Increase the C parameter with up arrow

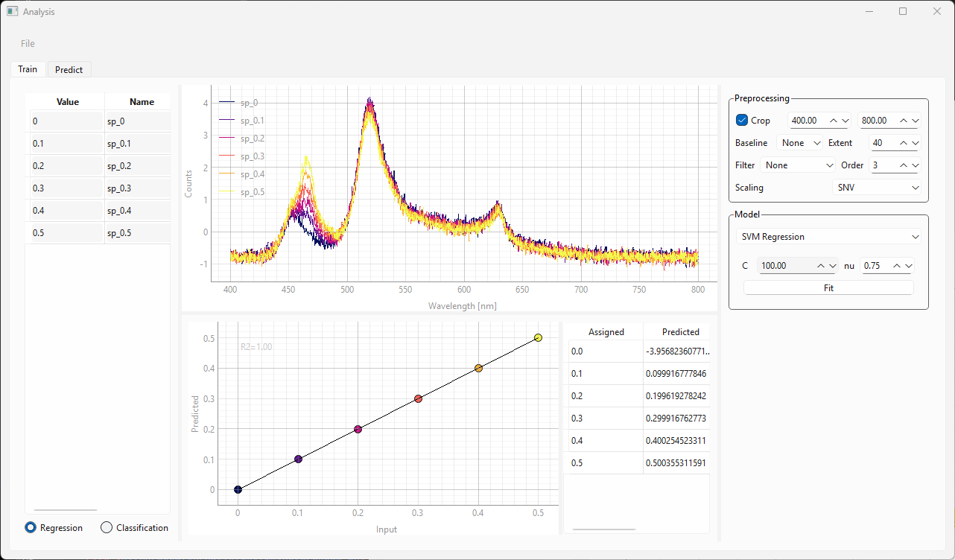820,266
